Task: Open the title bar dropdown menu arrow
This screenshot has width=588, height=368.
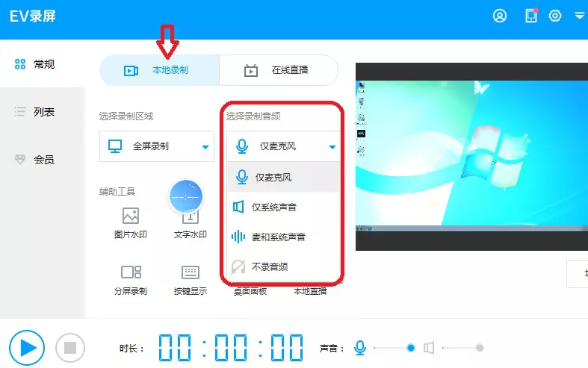Action: [579, 16]
